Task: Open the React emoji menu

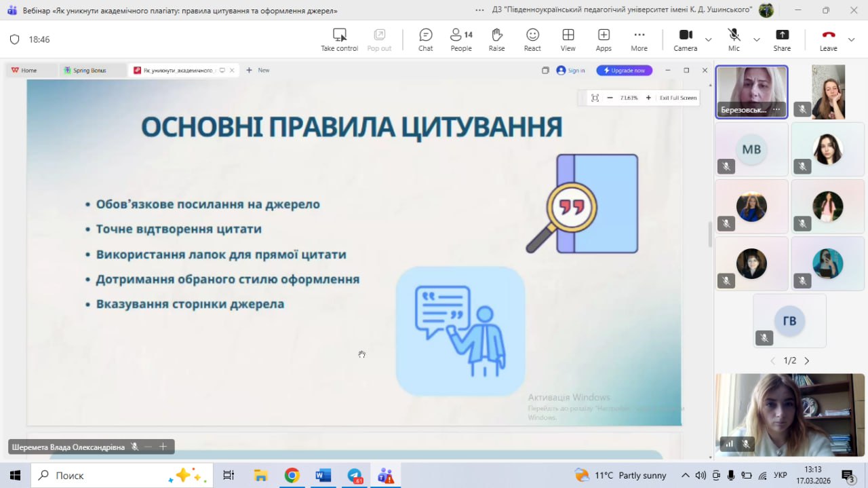Action: click(532, 39)
